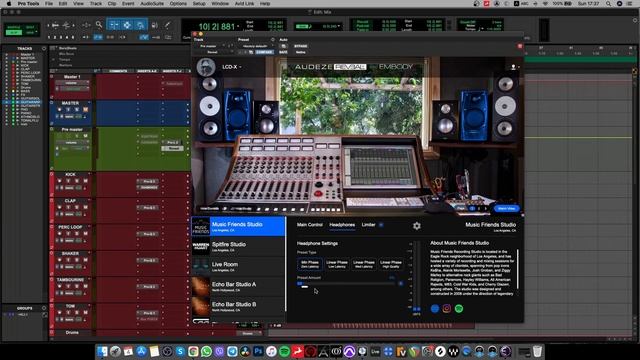Select the TAMBOURINE track name

(x=70, y=280)
